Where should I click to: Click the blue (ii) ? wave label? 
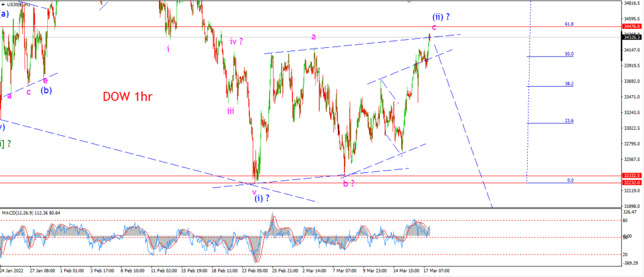(x=441, y=17)
